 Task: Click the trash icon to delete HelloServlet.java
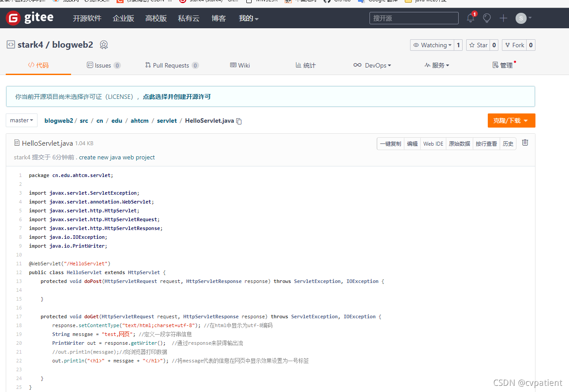525,142
